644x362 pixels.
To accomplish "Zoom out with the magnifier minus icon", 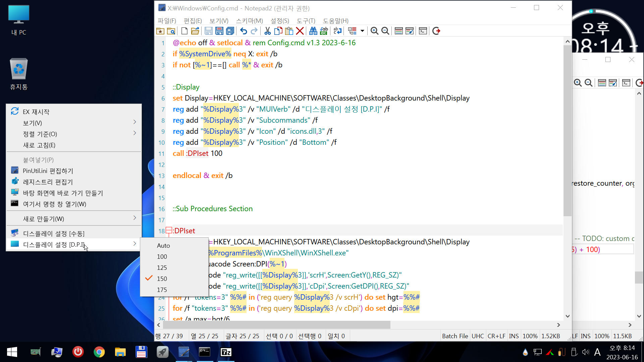I will click(x=385, y=31).
